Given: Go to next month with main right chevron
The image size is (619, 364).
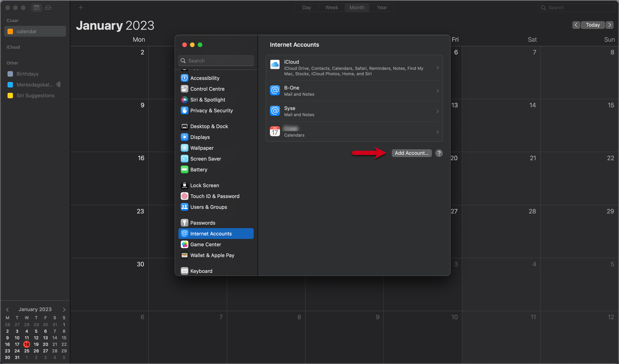Looking at the screenshot, I should (x=610, y=25).
